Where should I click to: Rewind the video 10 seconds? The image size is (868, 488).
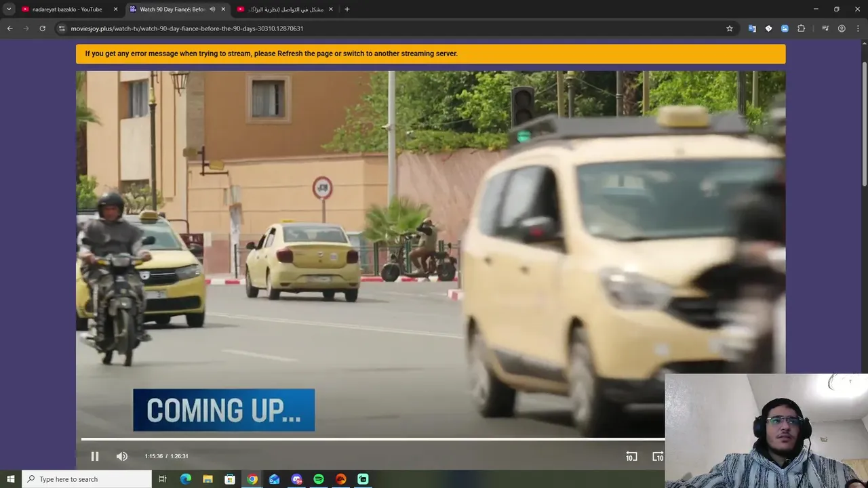(x=631, y=456)
